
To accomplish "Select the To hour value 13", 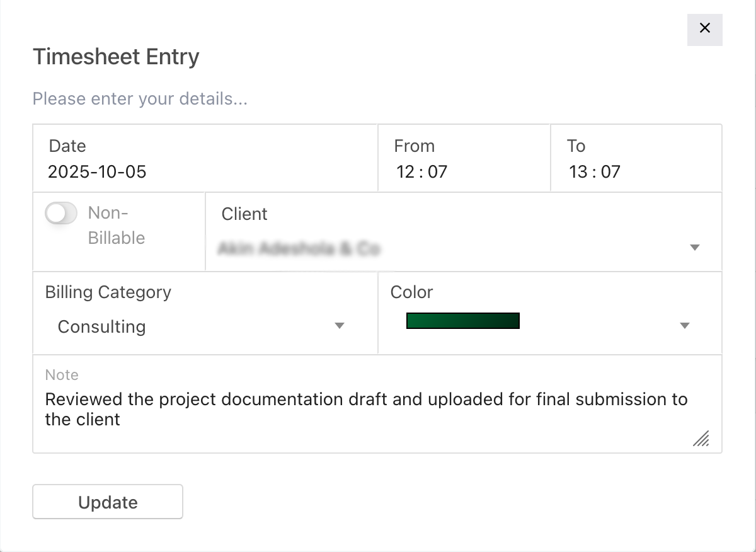I will [x=578, y=172].
